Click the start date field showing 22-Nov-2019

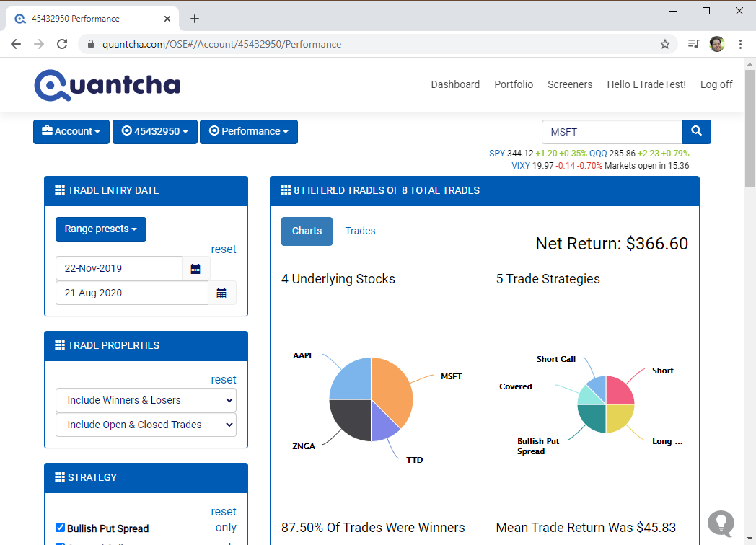tap(119, 269)
